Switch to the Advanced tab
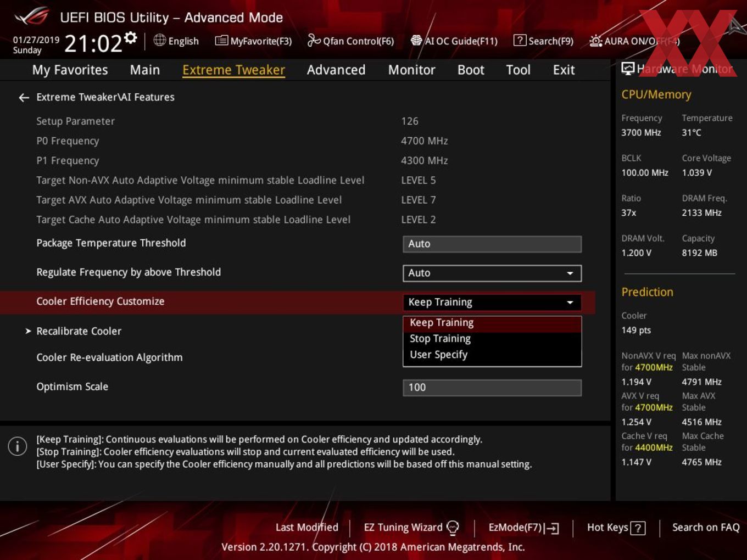 click(x=336, y=70)
